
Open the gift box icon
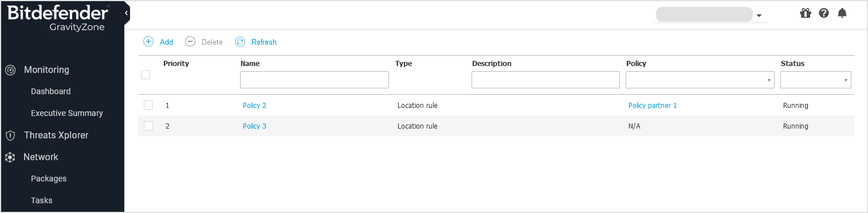coord(806,13)
